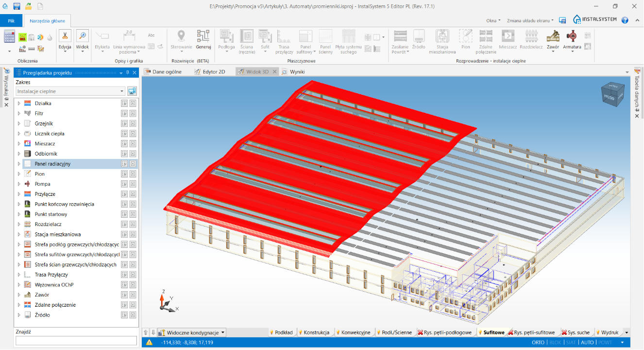Toggle pin on Przeglądarka projektu panel
Screen dimensions: 644x350
pos(128,72)
